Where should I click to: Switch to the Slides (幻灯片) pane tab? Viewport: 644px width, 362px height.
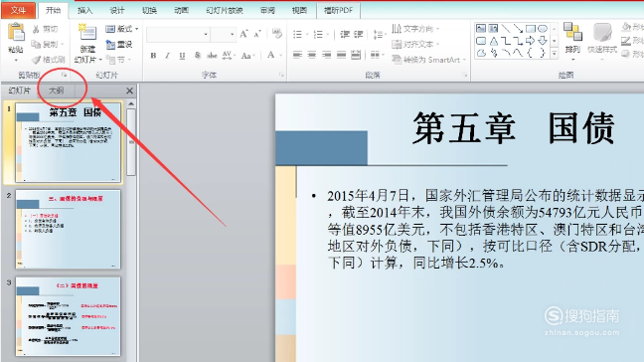[x=20, y=90]
